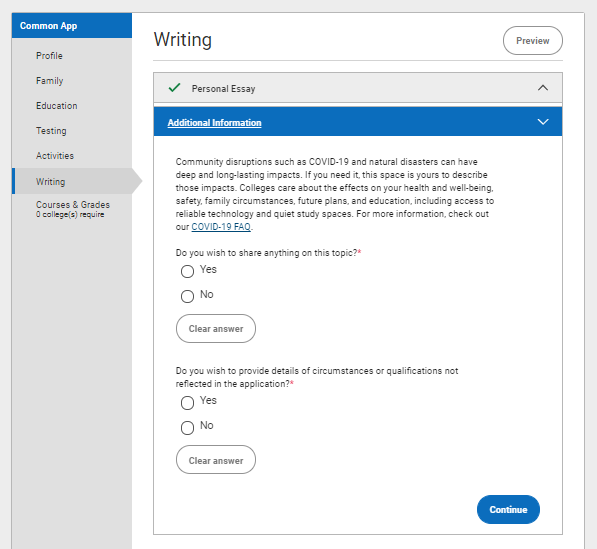The image size is (597, 549).
Task: Go to the Profile section
Action: (x=49, y=56)
